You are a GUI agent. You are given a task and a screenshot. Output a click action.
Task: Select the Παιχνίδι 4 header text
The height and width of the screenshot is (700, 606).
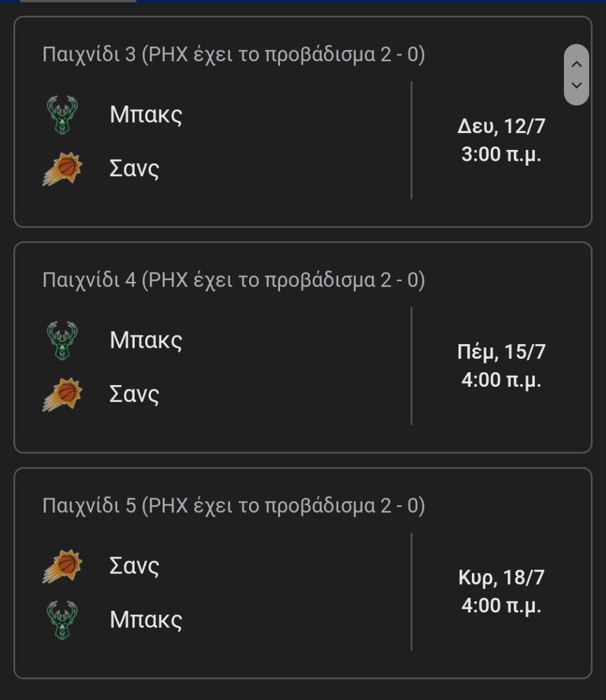(234, 281)
